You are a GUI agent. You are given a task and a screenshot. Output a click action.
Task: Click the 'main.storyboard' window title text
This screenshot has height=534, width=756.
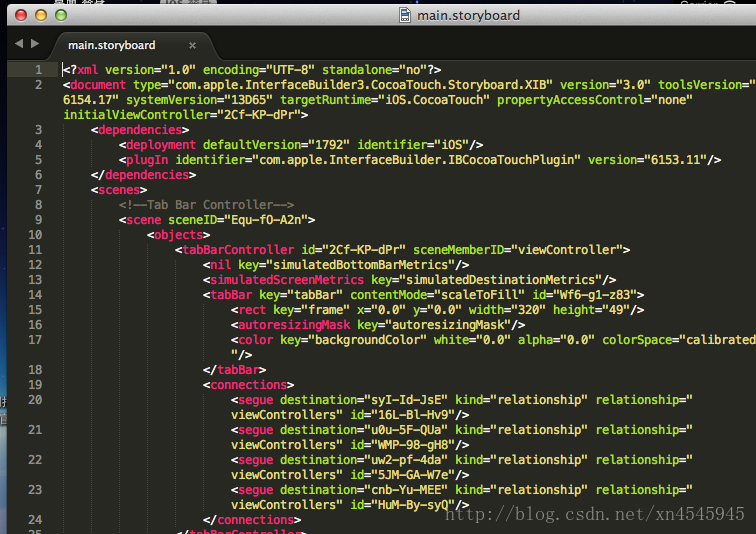coord(468,16)
